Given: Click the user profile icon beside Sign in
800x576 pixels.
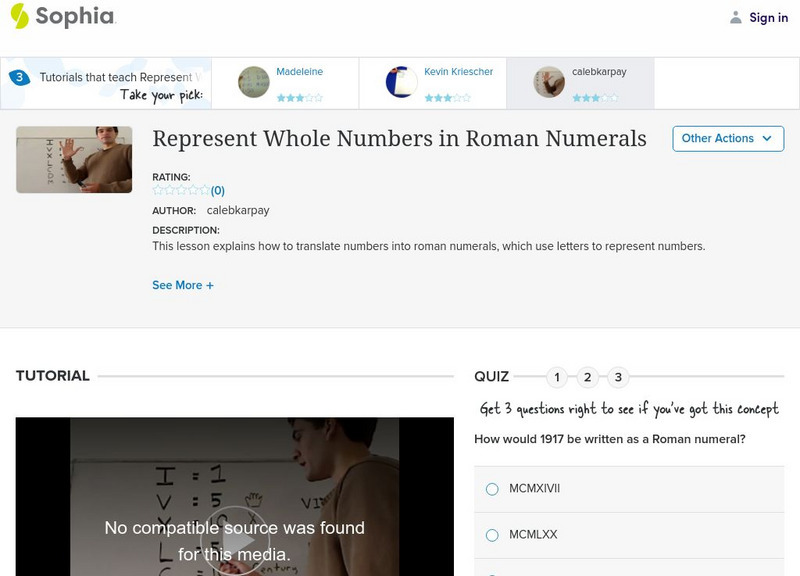Looking at the screenshot, I should pos(734,16).
